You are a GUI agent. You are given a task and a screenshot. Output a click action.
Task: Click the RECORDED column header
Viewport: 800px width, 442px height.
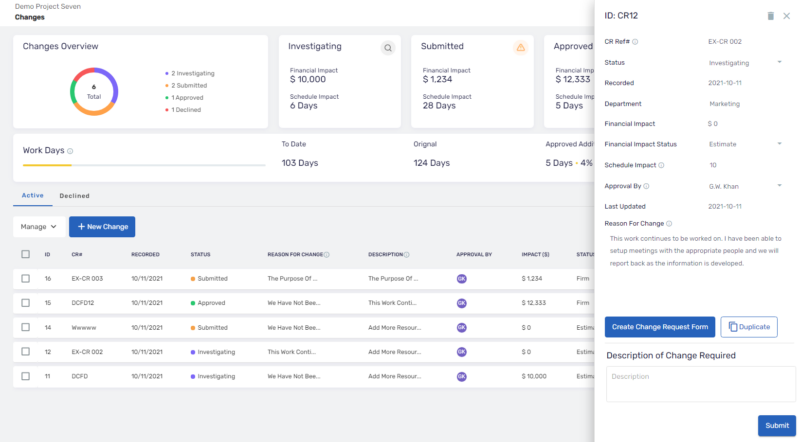[145, 255]
